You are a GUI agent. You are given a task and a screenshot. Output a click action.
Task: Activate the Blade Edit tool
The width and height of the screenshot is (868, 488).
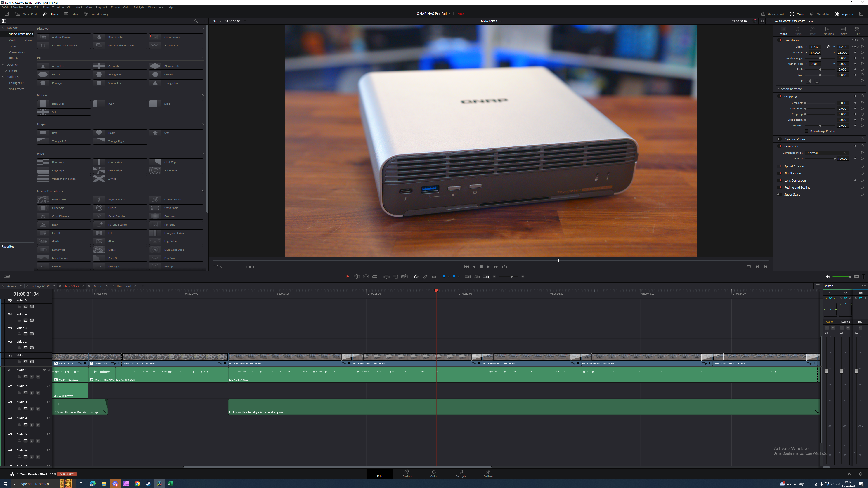[x=375, y=276]
